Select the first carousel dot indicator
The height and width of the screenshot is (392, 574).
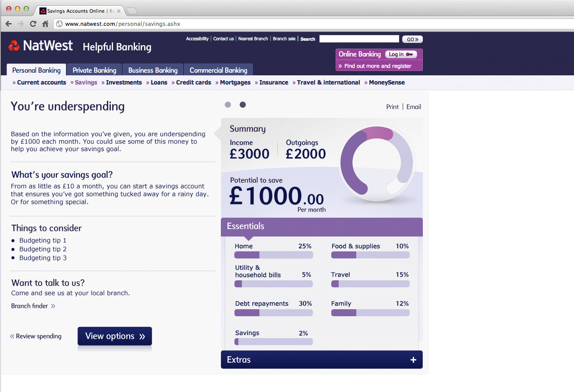coord(227,105)
